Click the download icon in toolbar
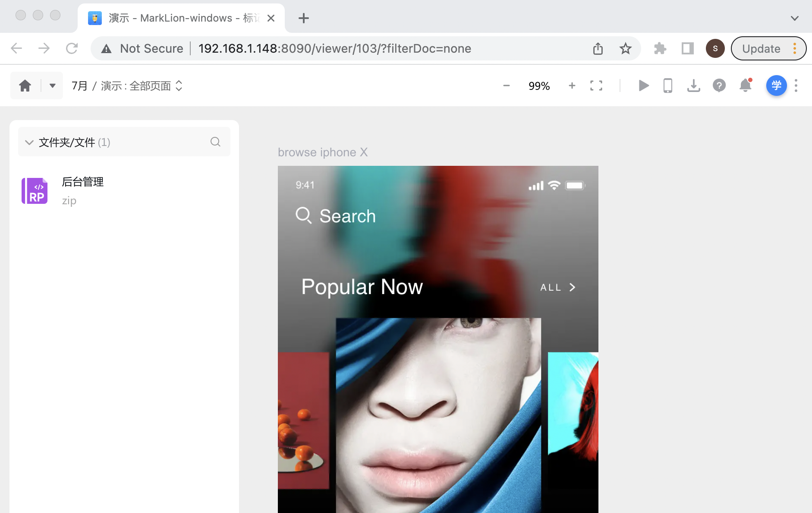The width and height of the screenshot is (812, 513). coord(693,85)
